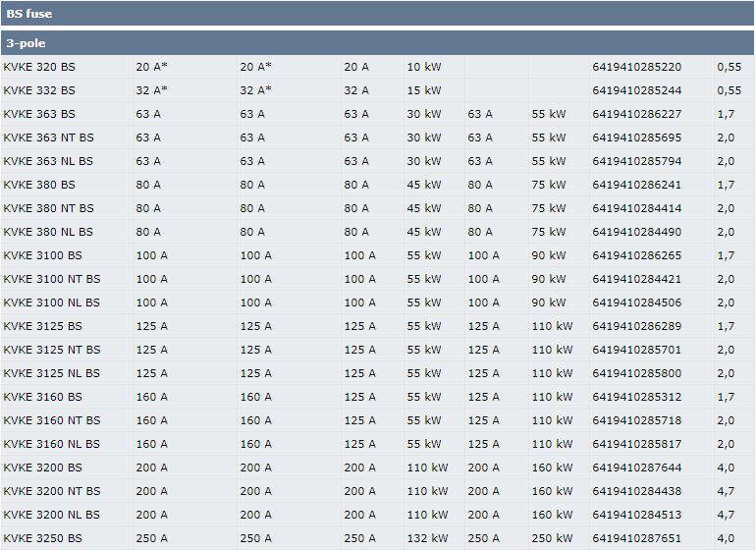
Task: Click EAN code 6419410284421
Action: pos(637,279)
